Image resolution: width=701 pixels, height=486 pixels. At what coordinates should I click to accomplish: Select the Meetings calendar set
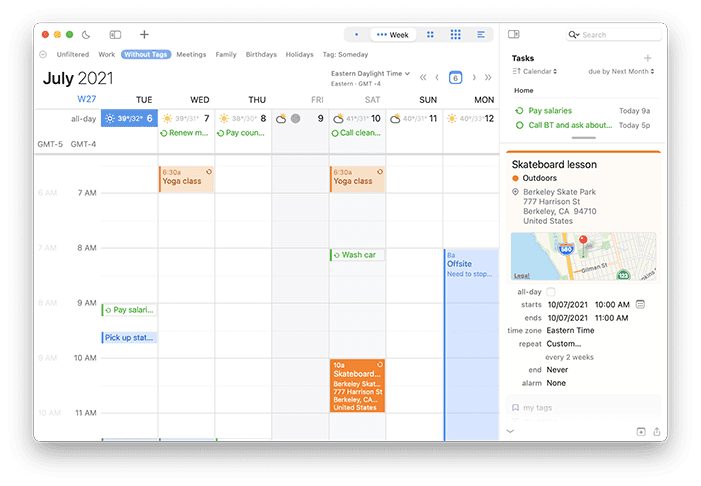coord(191,55)
